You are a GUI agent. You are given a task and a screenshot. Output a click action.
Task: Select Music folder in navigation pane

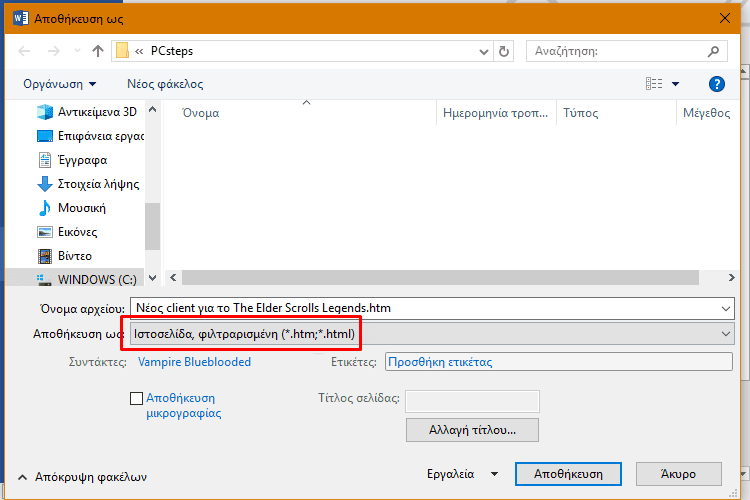tap(82, 208)
